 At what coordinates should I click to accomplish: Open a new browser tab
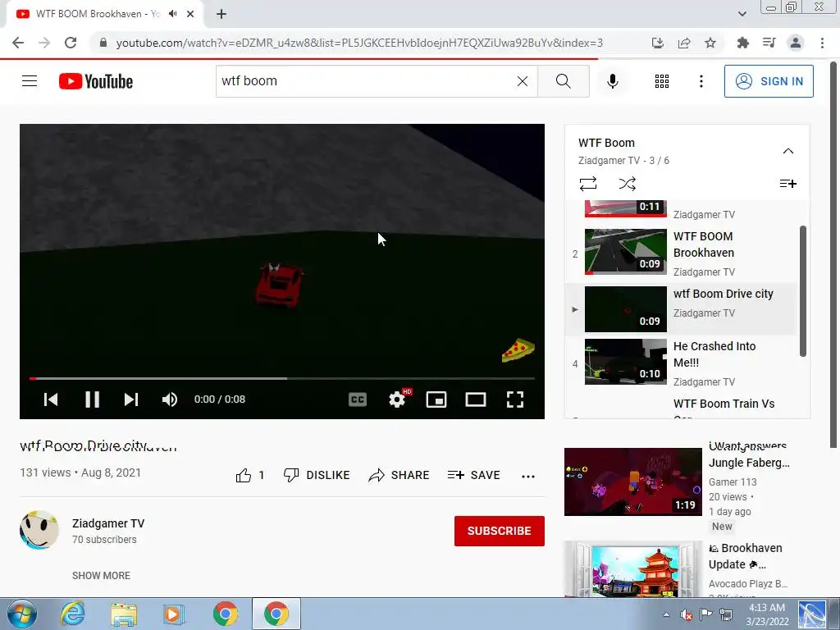click(221, 15)
